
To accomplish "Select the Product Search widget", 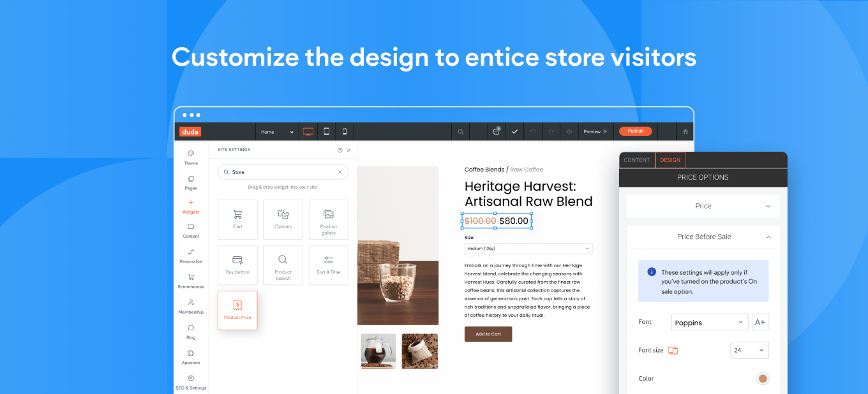I will tap(283, 265).
